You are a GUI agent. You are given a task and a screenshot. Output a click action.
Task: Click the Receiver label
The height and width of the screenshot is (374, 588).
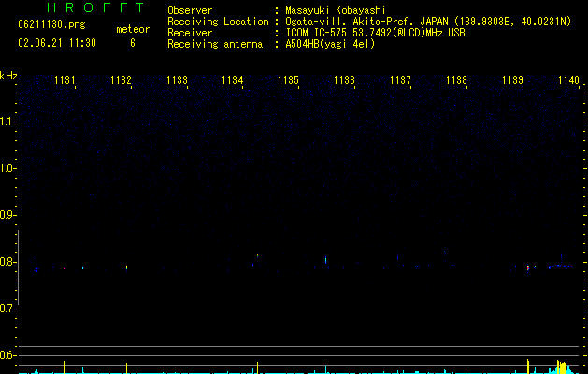click(x=190, y=33)
